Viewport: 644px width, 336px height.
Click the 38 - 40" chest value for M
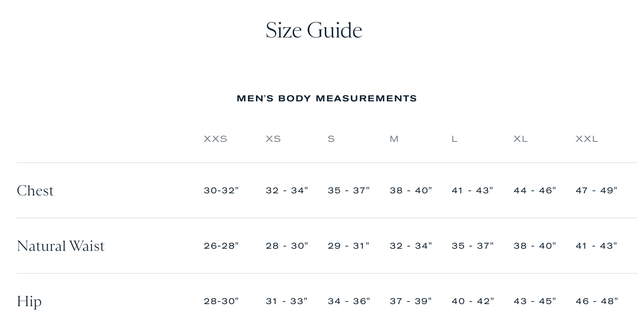[411, 190]
